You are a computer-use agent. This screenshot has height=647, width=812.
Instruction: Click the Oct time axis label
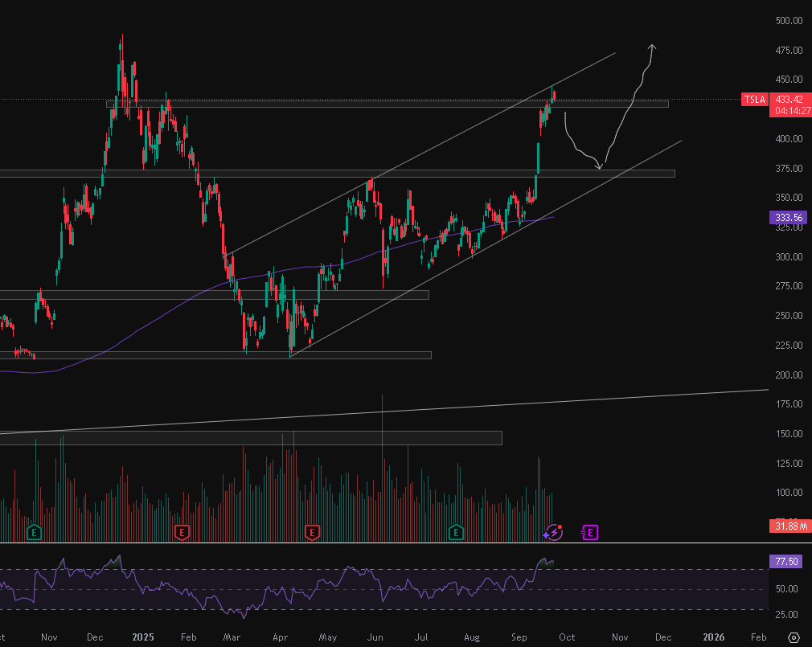coord(567,637)
